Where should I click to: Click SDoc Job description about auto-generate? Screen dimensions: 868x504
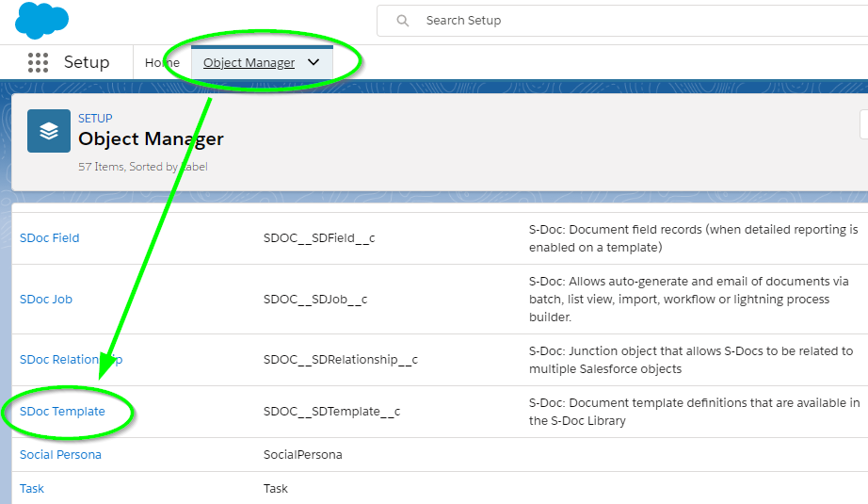(688, 299)
